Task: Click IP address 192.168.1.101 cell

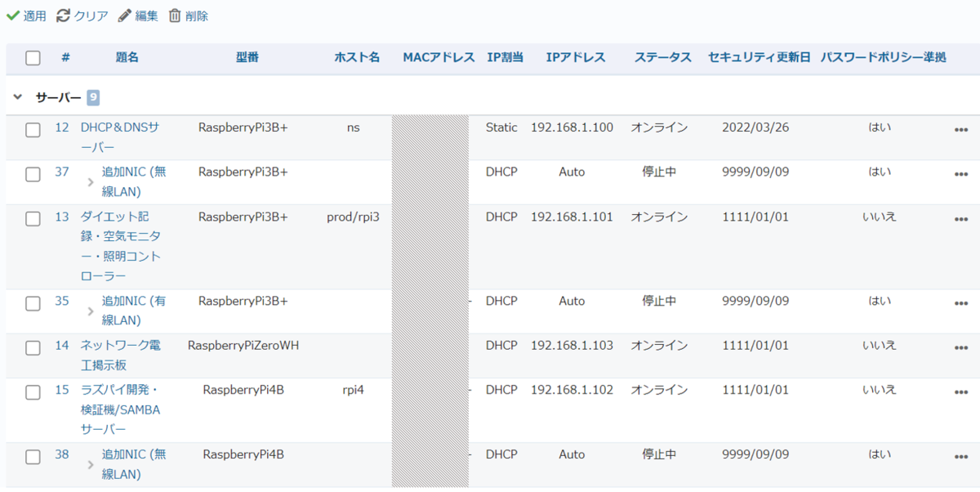Action: click(x=572, y=217)
